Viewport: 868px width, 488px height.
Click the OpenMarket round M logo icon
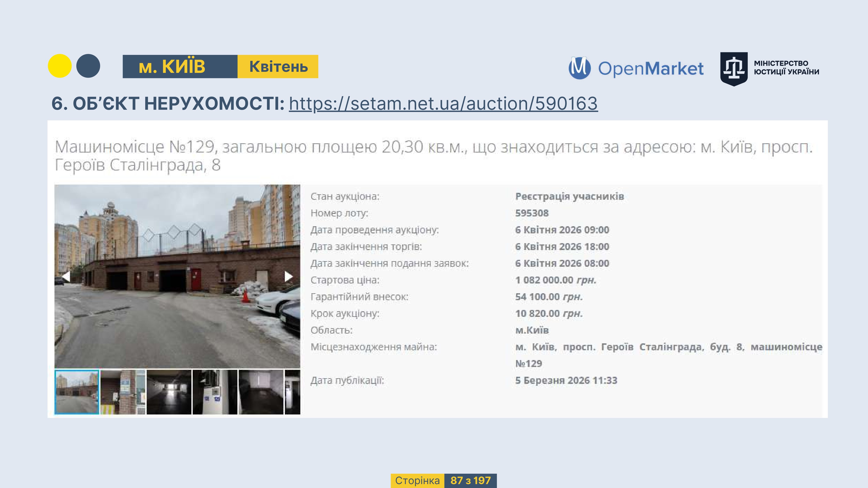click(x=580, y=68)
